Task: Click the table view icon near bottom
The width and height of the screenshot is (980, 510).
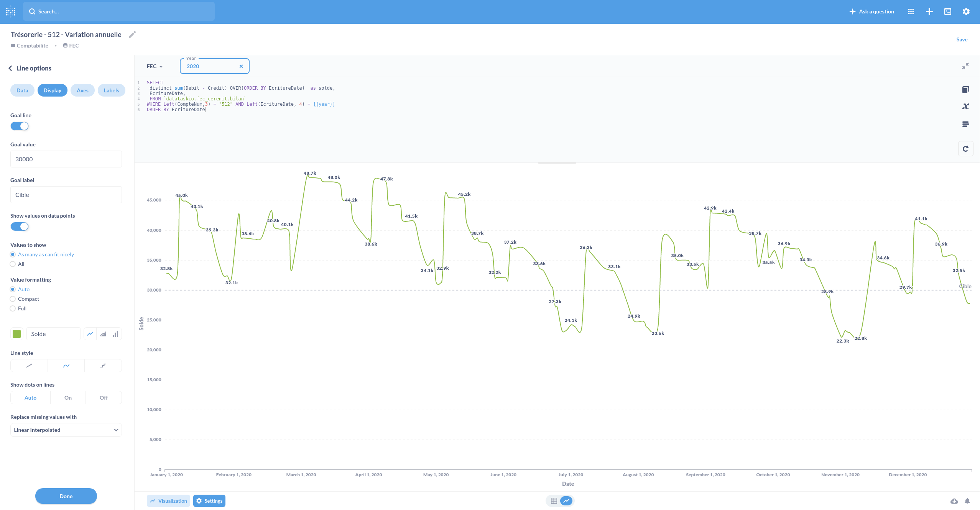Action: tap(554, 500)
